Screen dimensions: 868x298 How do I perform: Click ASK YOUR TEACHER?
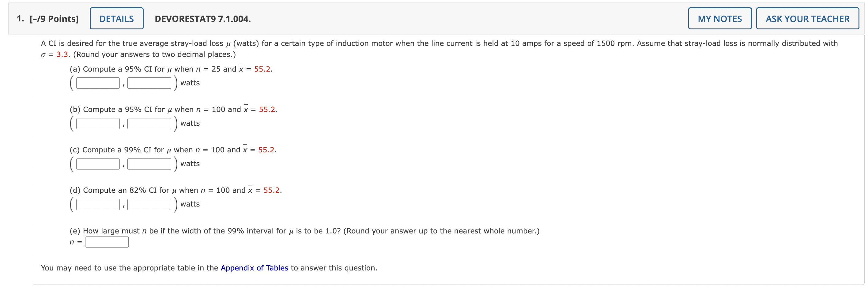click(x=808, y=19)
